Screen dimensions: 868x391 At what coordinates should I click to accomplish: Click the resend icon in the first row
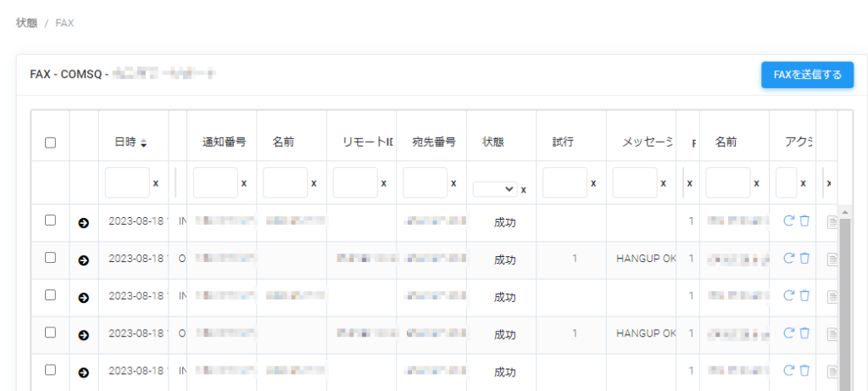pos(789,221)
